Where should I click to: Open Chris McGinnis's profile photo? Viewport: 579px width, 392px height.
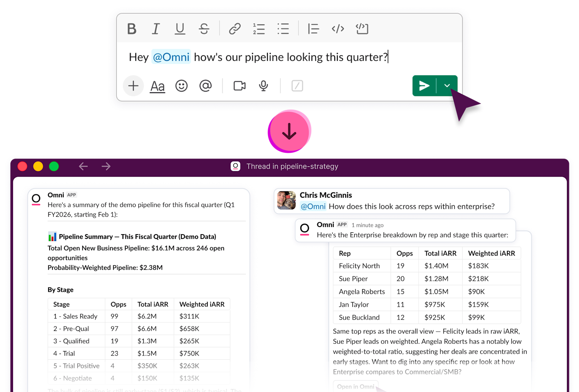pos(287,201)
